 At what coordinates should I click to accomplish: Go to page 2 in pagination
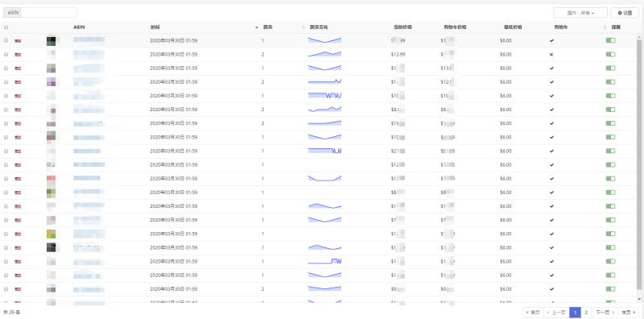(586, 313)
